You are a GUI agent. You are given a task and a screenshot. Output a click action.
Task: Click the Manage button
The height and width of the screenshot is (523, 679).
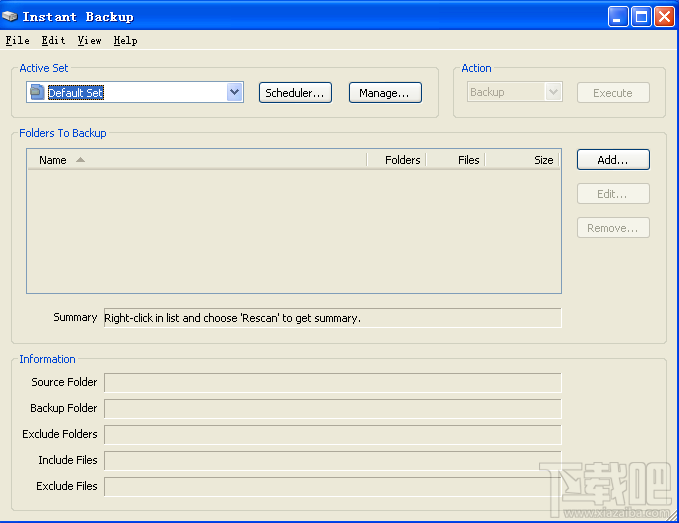click(x=385, y=93)
